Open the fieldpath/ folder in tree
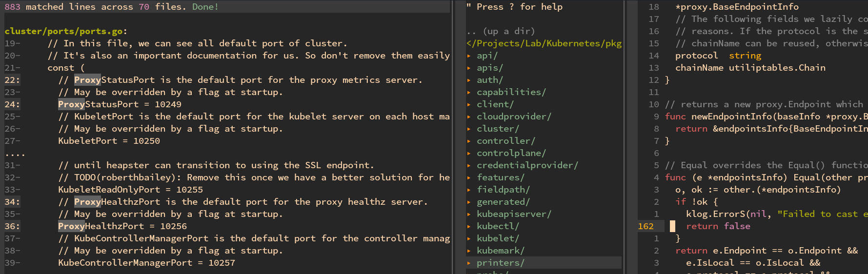The width and height of the screenshot is (868, 274). click(x=503, y=190)
